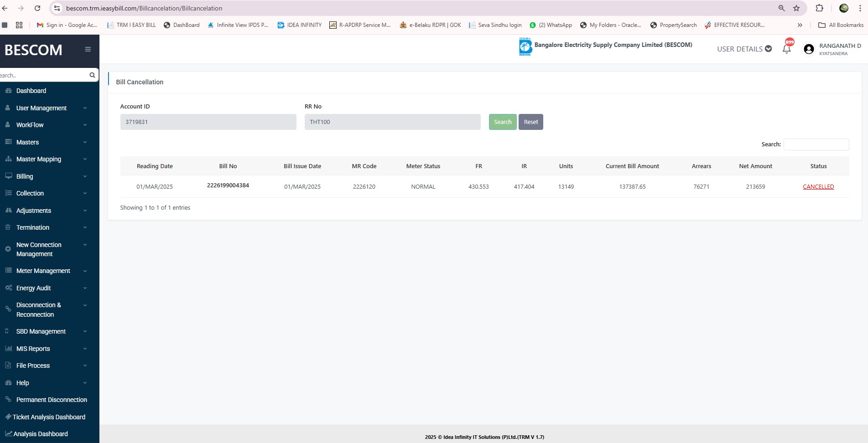868x443 pixels.
Task: Open the DashBoard bookmark
Action: (182, 25)
